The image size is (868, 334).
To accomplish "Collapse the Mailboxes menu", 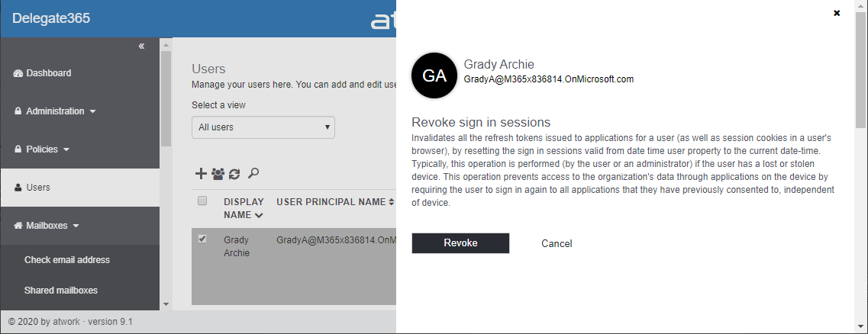I will click(47, 226).
